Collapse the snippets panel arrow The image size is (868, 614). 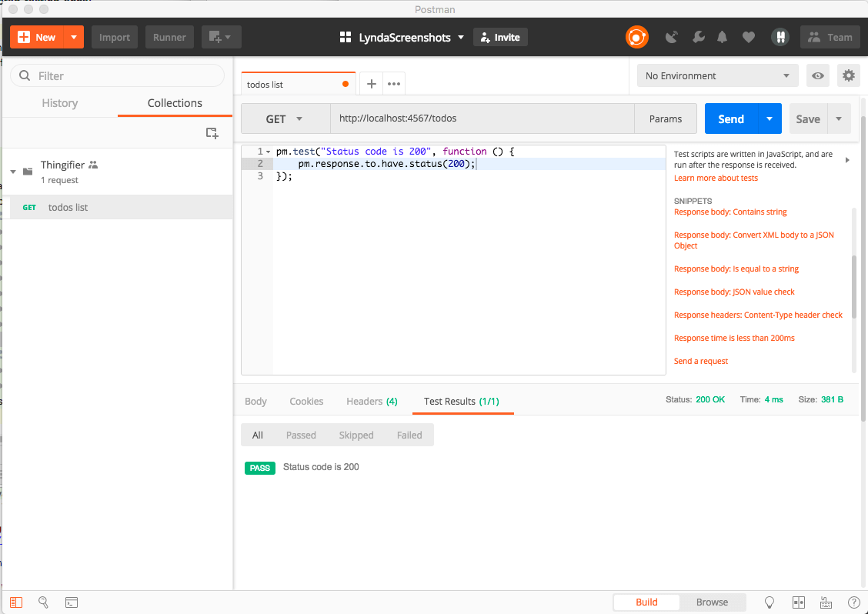[x=847, y=160]
